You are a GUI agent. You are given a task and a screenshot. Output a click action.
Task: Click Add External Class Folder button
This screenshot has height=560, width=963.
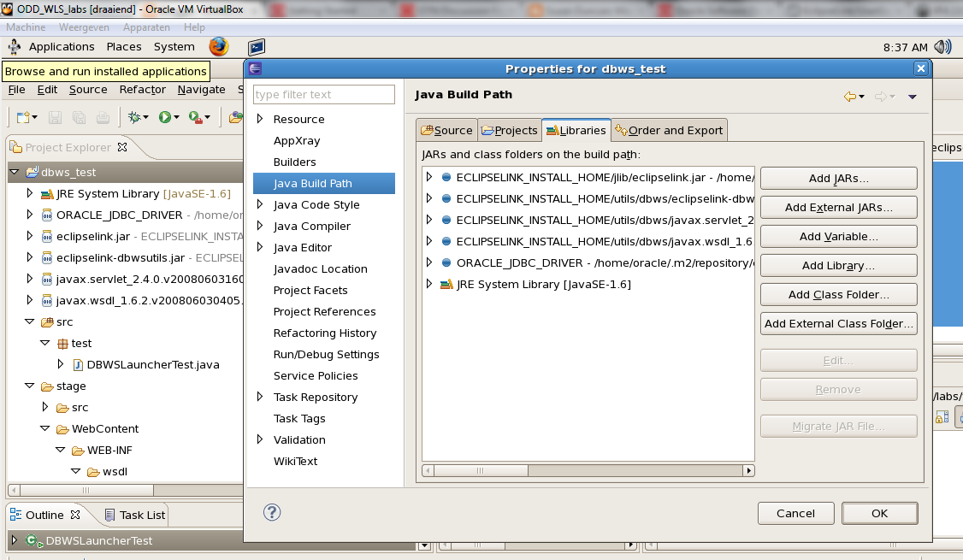tap(838, 323)
